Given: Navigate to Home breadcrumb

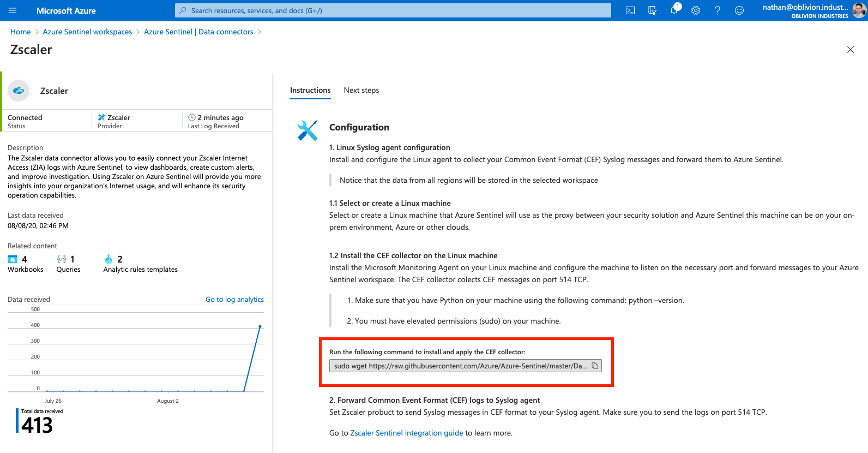Looking at the screenshot, I should pos(21,32).
